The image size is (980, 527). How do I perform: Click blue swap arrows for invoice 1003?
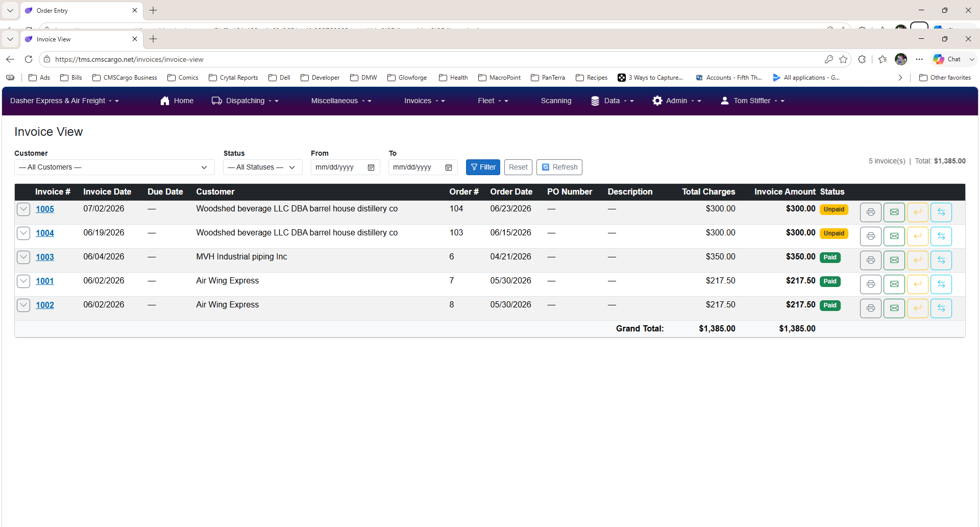941,260
